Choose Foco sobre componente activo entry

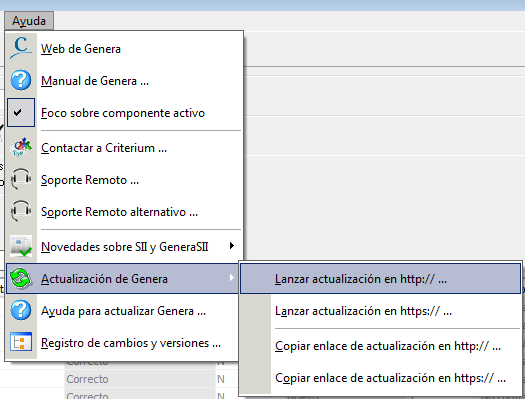click(124, 113)
